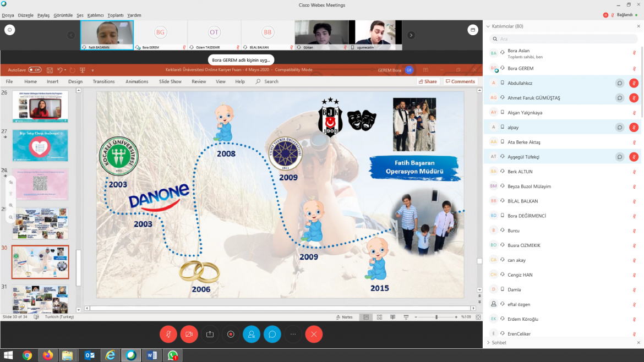Select slide 26 thumbnail
Screen dimensions: 644x362
point(40,106)
